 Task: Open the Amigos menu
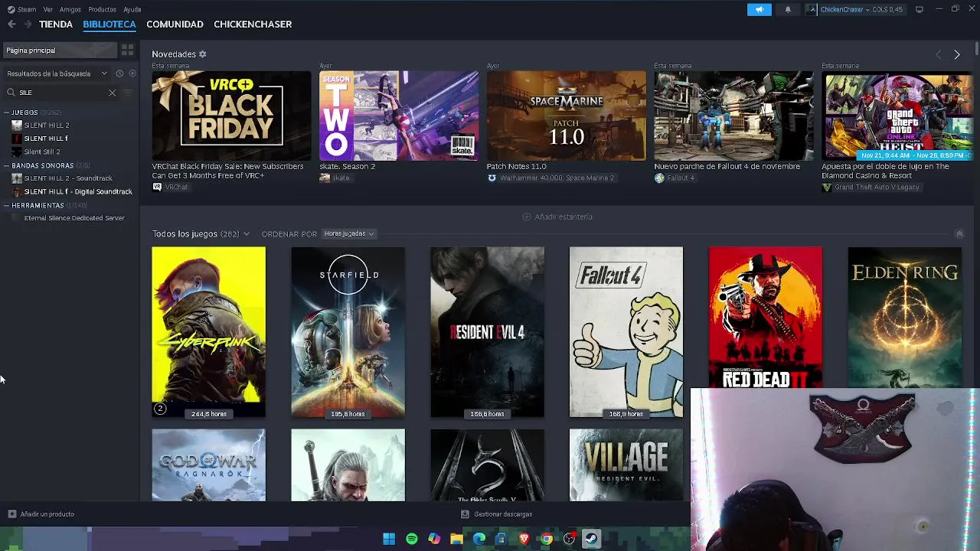[x=70, y=10]
